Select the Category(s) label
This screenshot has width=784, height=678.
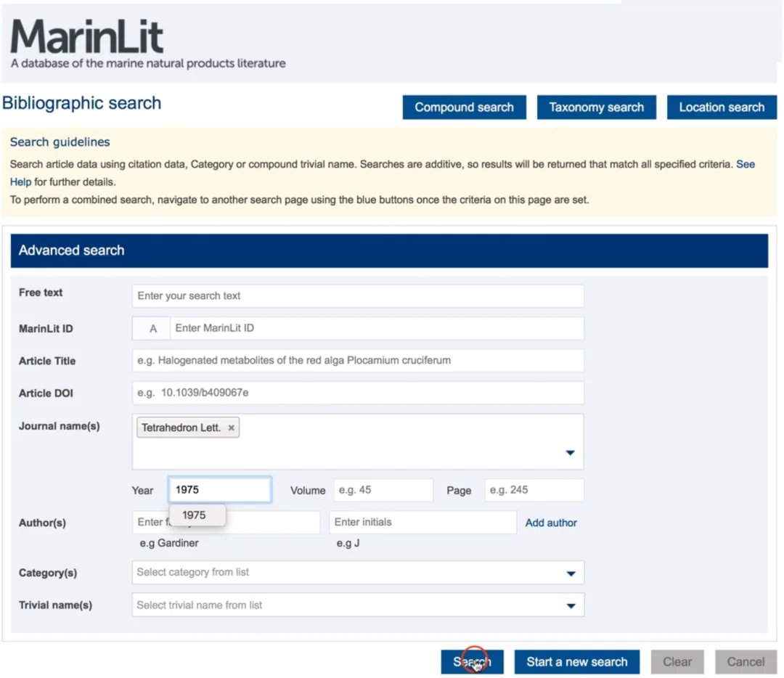48,573
